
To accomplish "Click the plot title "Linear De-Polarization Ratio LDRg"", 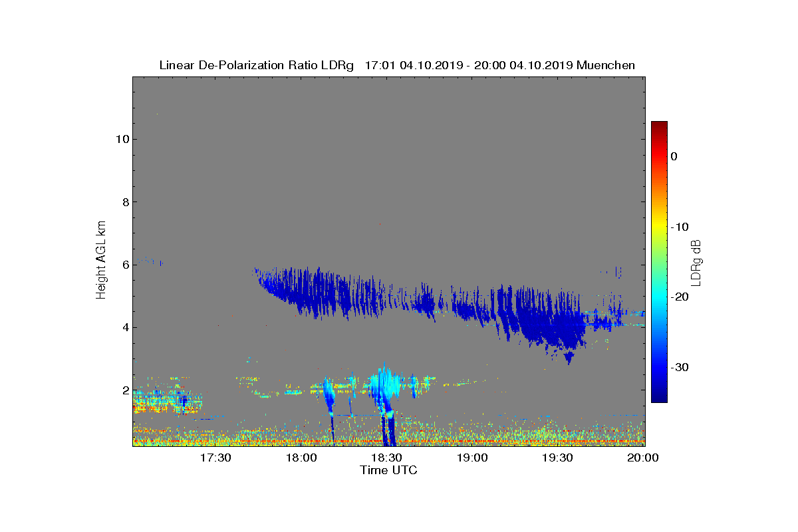I will point(256,65).
